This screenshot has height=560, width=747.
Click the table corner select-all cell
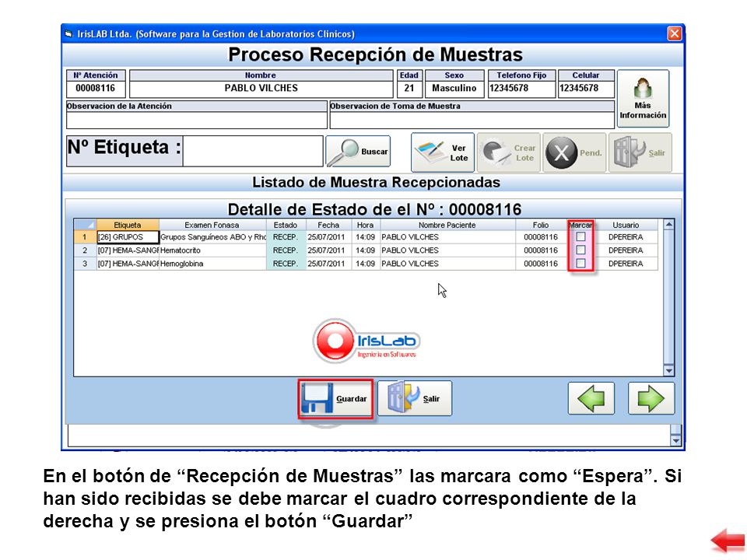tap(86, 225)
